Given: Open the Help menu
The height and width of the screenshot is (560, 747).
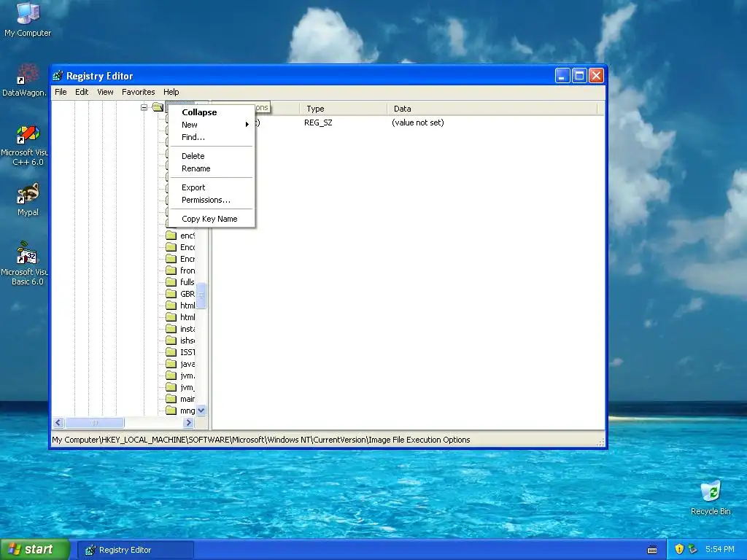Looking at the screenshot, I should [171, 92].
